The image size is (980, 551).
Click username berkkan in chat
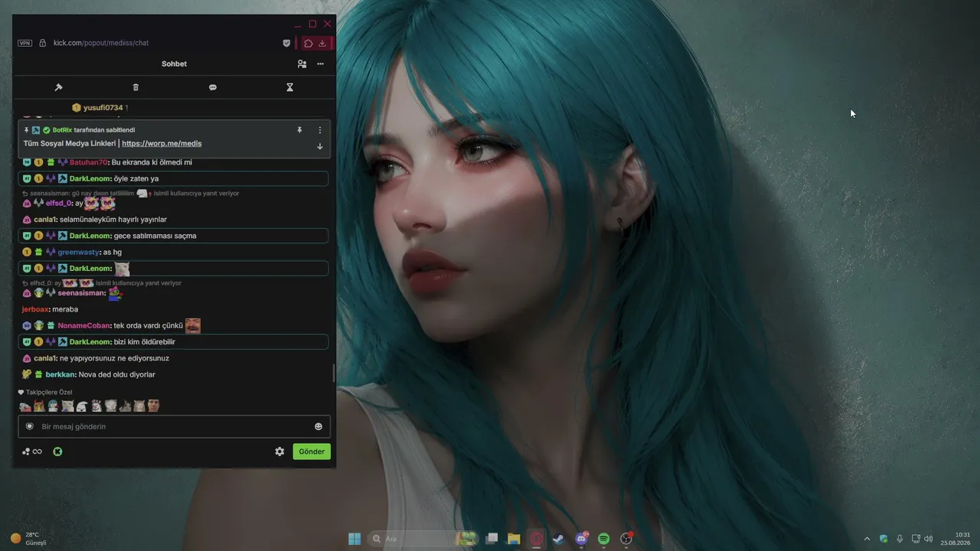coord(60,374)
